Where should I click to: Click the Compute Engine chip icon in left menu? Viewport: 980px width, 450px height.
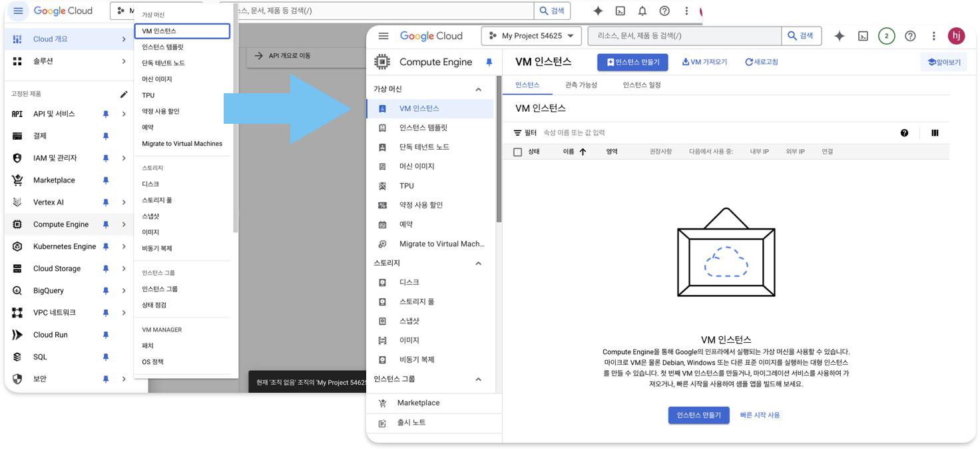[17, 224]
